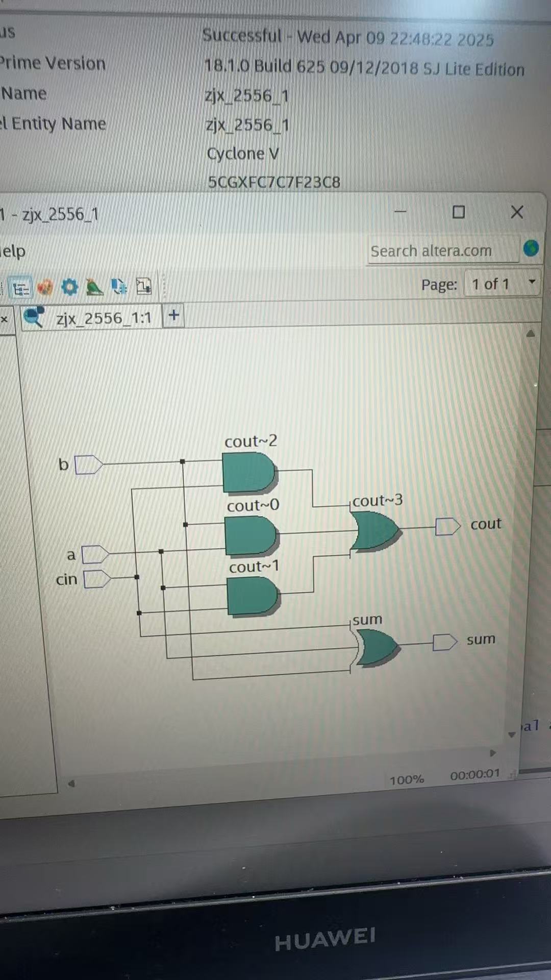Close the left panel with x
The width and height of the screenshot is (551, 980).
[x=4, y=320]
